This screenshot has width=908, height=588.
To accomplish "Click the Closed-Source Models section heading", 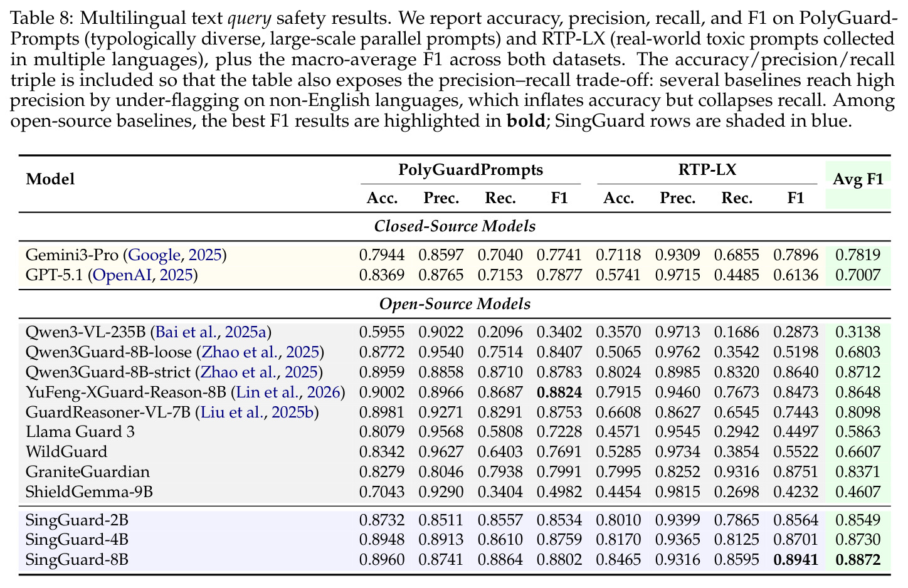I will point(455,226).
